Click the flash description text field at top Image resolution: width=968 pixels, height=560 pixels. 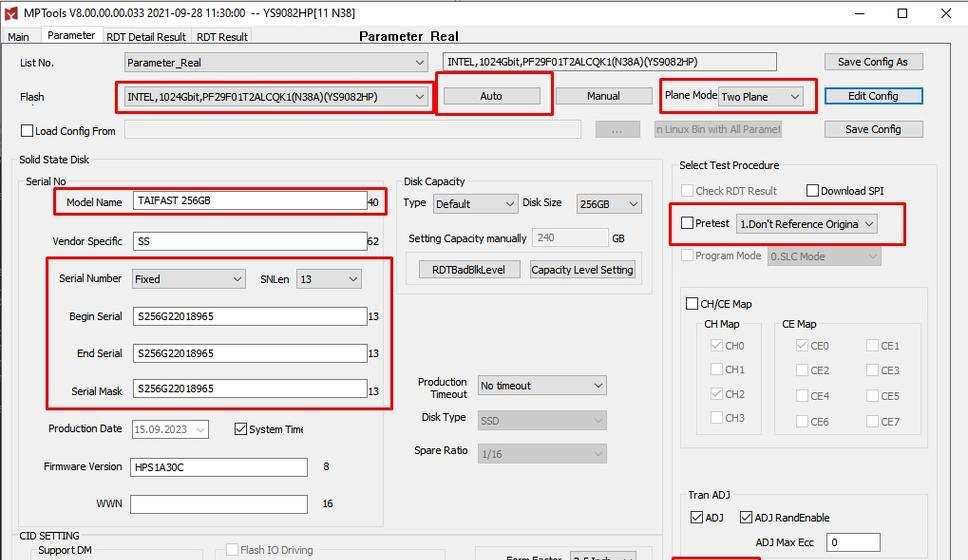coord(609,62)
